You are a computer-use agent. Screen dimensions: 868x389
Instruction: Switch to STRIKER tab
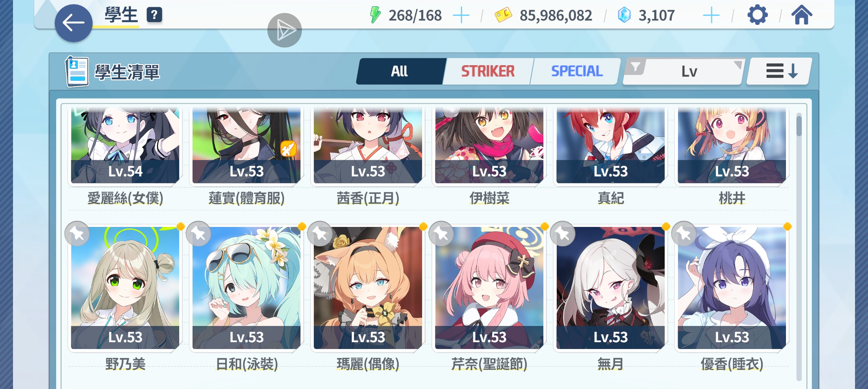tap(488, 71)
